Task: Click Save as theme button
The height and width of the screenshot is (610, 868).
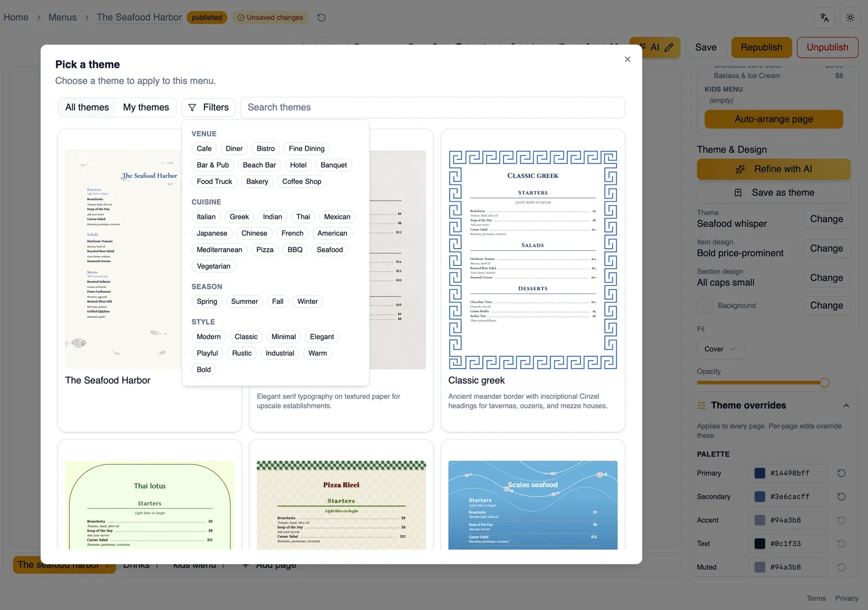Action: coord(774,193)
